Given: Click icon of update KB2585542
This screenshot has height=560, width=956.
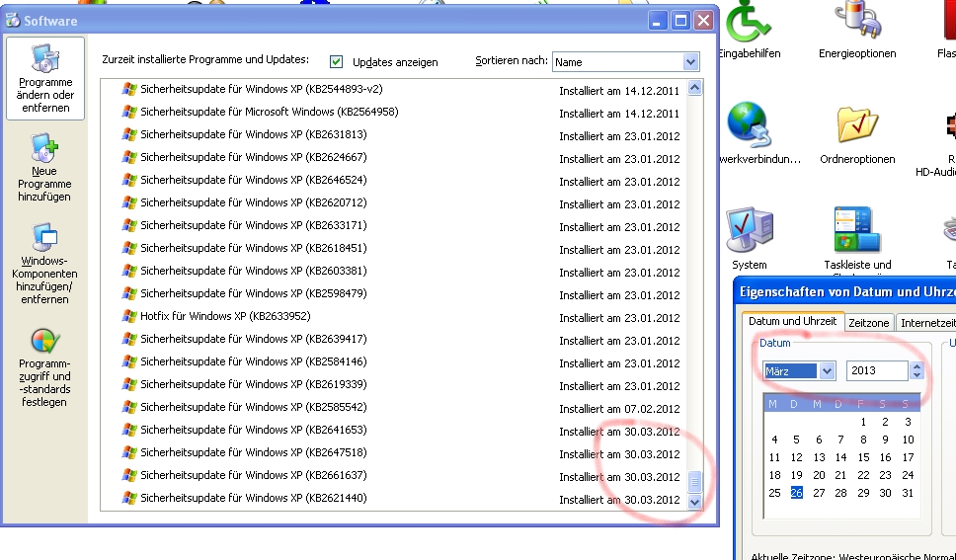Looking at the screenshot, I should [x=129, y=407].
